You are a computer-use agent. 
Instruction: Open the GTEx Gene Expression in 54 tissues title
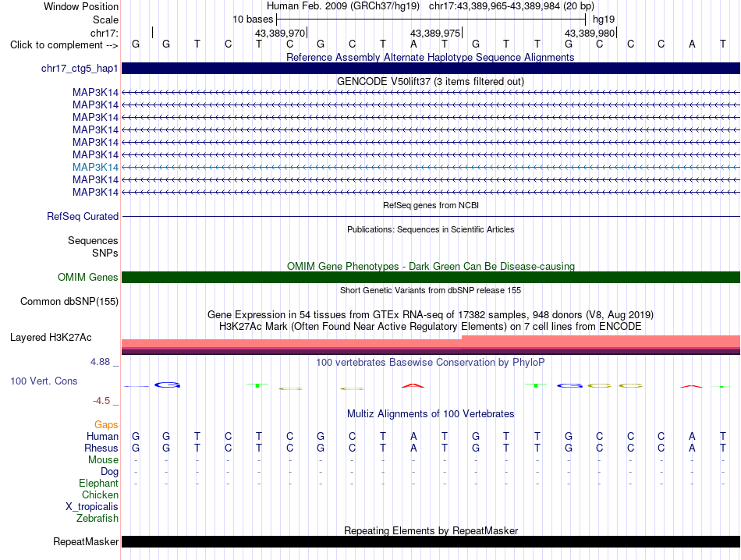pyautogui.click(x=431, y=315)
